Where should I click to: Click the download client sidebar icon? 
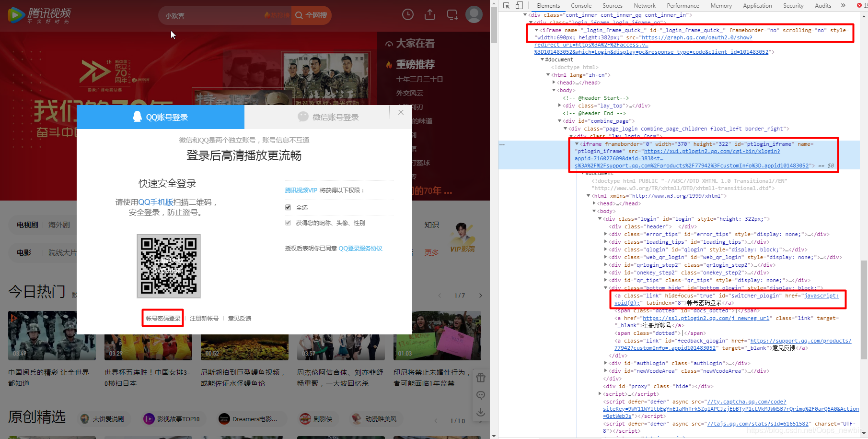tap(481, 412)
